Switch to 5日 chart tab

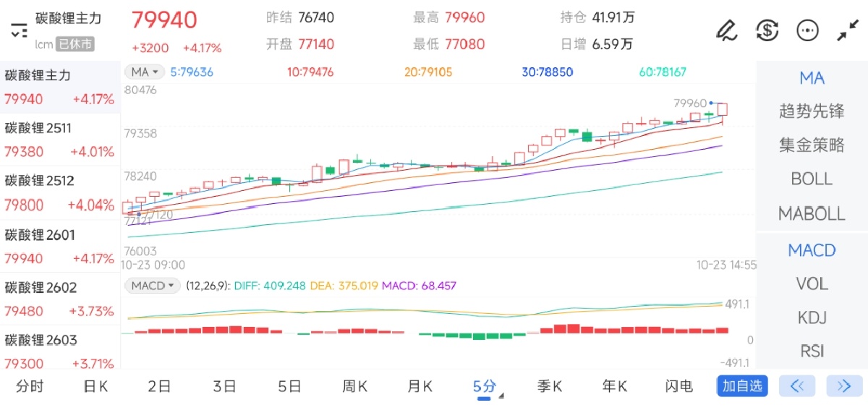pyautogui.click(x=289, y=386)
